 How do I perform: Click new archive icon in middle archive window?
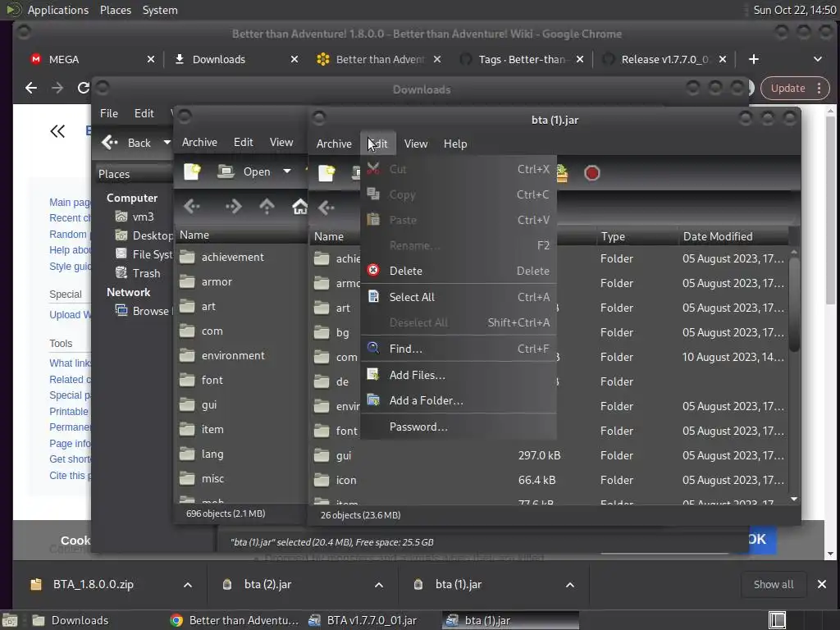click(x=192, y=171)
